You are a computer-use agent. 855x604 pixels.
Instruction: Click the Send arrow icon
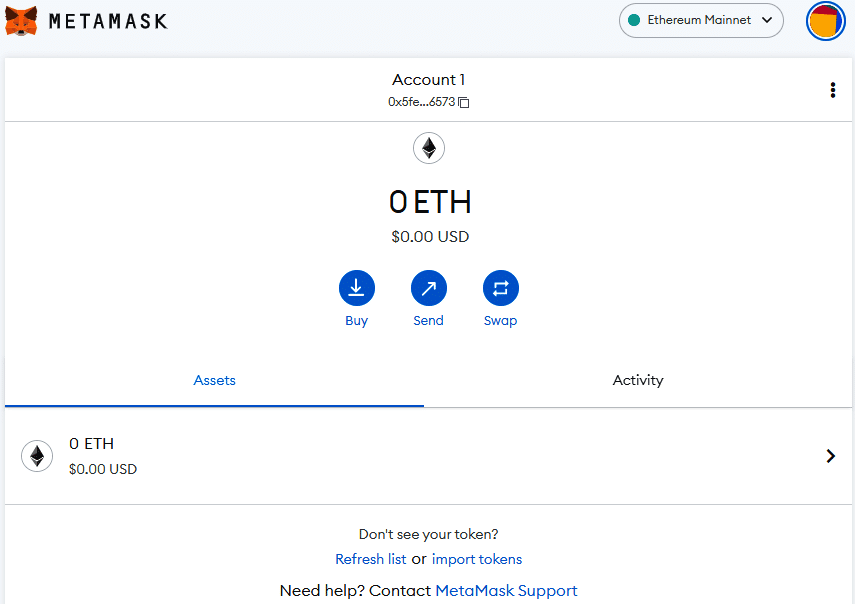(x=429, y=289)
